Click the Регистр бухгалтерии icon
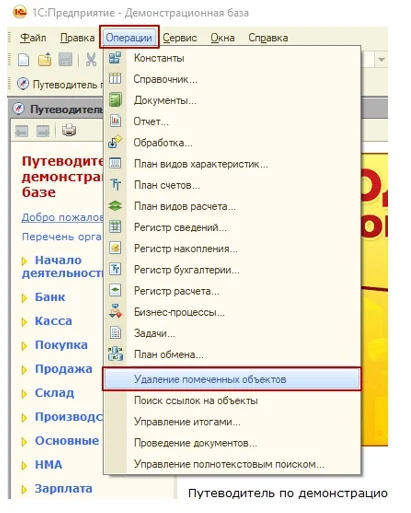Viewport: 411px width, 513px height. point(115,269)
